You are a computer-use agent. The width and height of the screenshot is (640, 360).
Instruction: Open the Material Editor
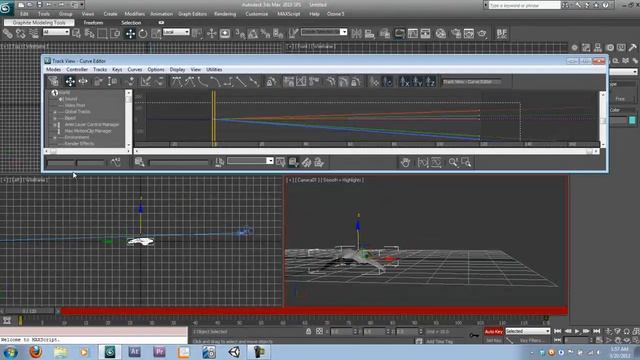pos(440,33)
